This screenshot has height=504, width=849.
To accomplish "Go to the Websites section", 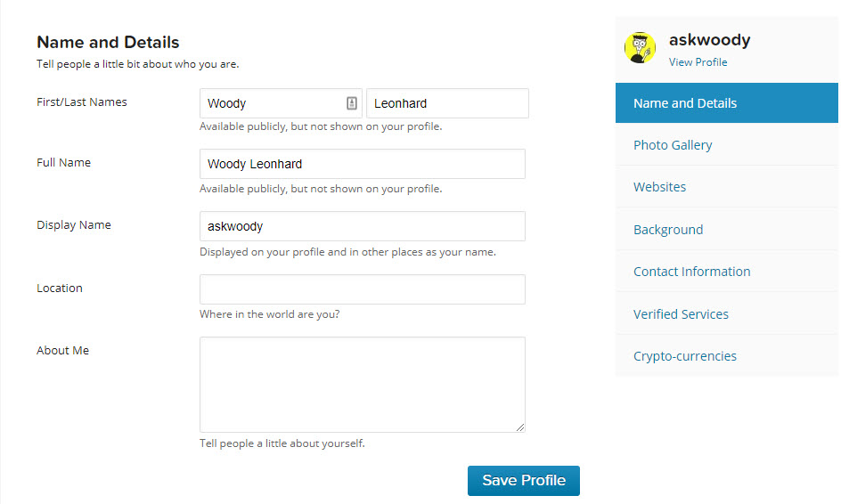I will click(x=659, y=187).
